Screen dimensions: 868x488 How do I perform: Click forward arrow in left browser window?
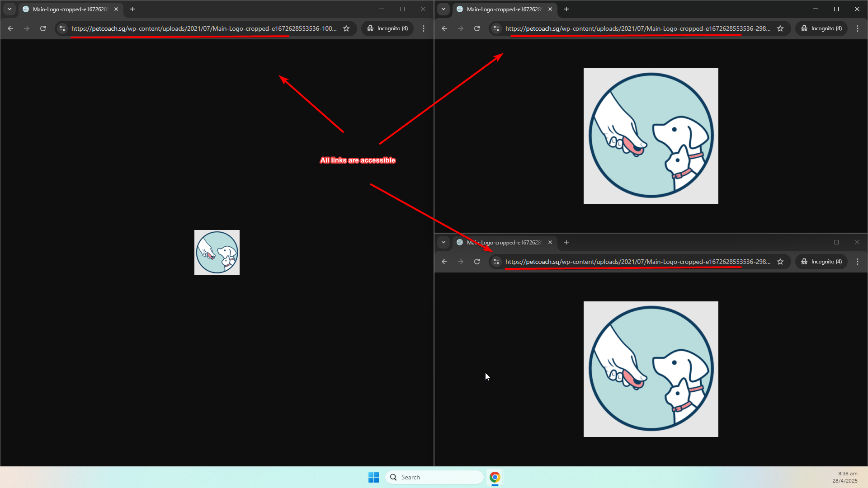(27, 28)
